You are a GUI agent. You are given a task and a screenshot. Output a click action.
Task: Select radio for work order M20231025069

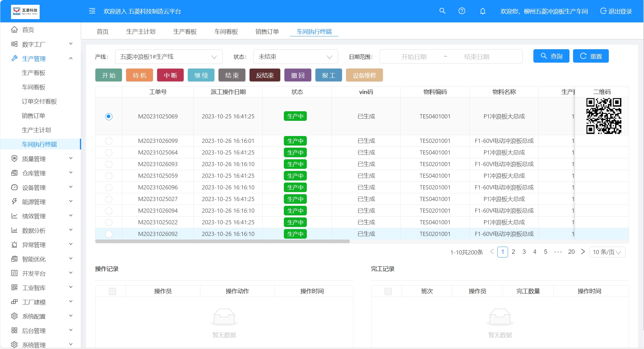coord(109,116)
